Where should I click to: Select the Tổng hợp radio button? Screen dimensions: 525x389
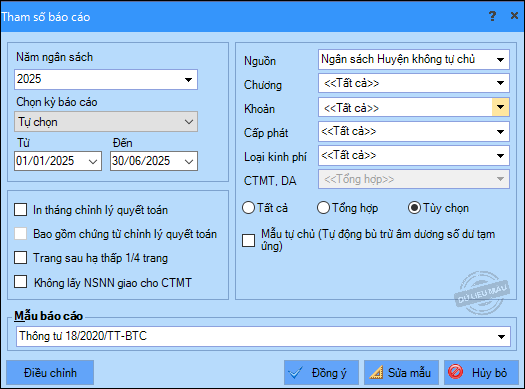tap(323, 208)
